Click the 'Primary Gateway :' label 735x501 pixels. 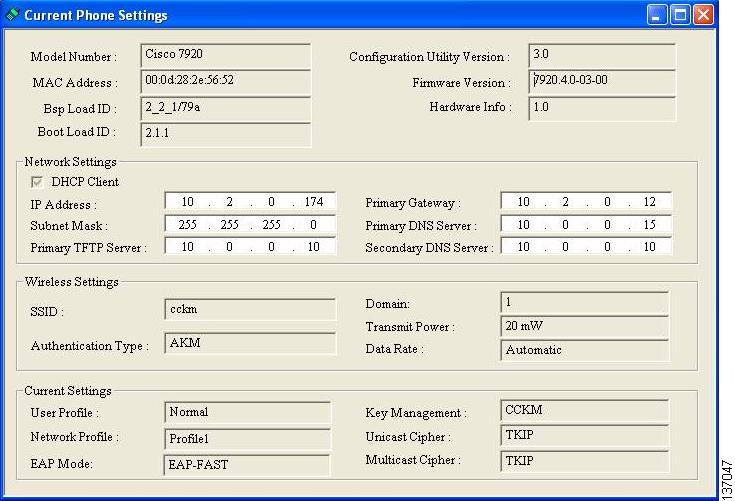(412, 203)
